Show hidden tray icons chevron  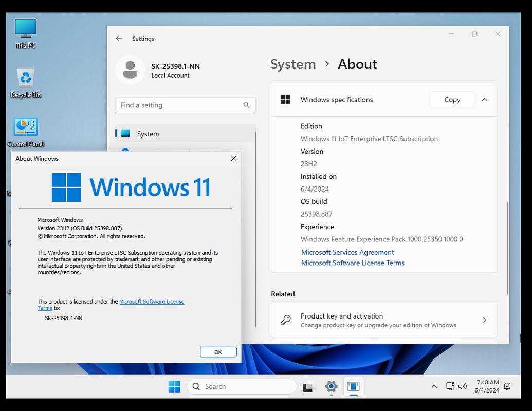tap(434, 386)
